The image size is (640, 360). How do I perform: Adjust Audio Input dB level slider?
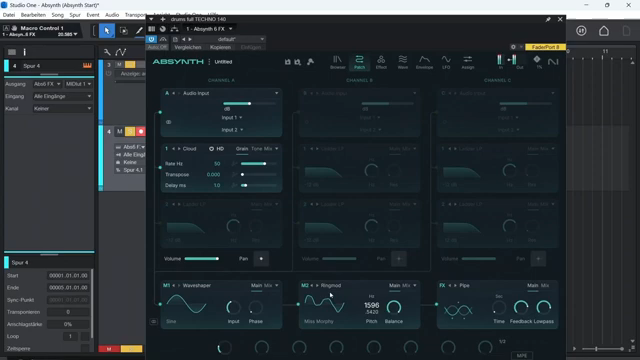click(249, 104)
